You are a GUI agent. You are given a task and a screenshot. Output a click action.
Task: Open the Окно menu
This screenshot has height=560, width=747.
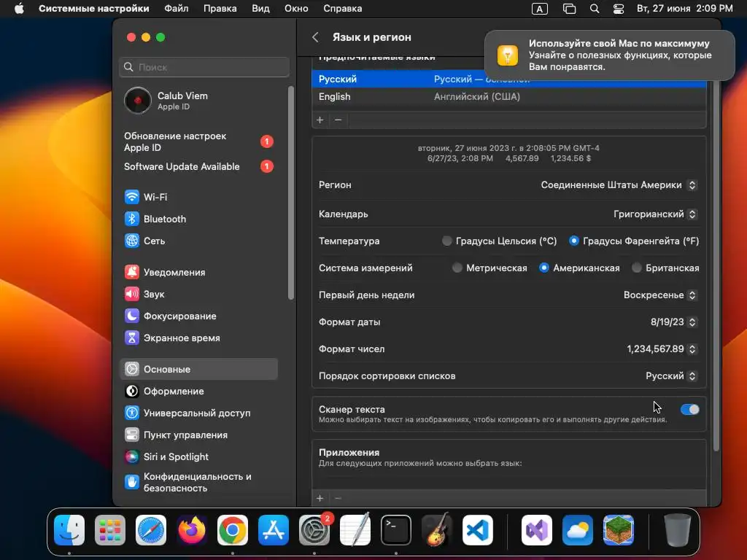click(296, 9)
